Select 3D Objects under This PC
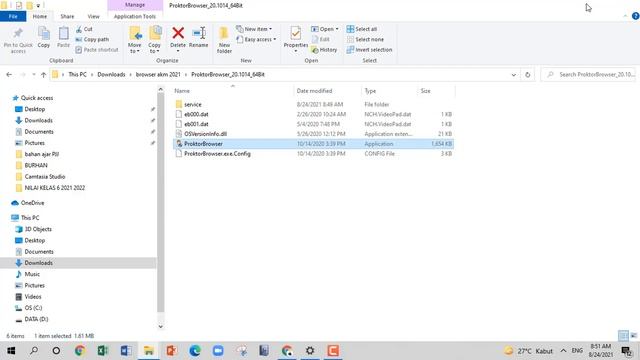 coord(38,229)
